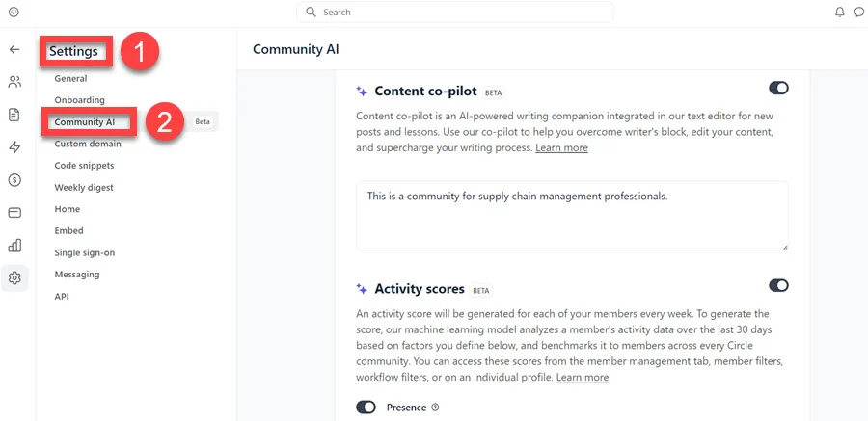
Task: Go to Custom domain settings
Action: tap(88, 145)
